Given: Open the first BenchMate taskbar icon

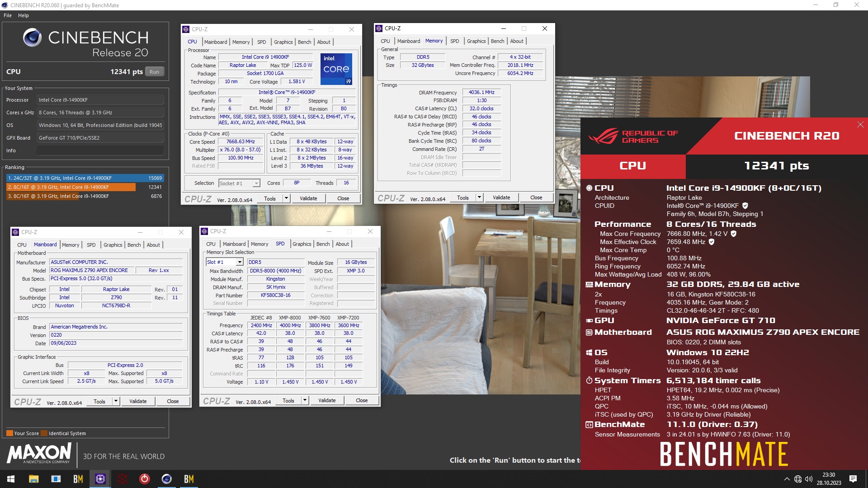Looking at the screenshot, I should coord(78,479).
